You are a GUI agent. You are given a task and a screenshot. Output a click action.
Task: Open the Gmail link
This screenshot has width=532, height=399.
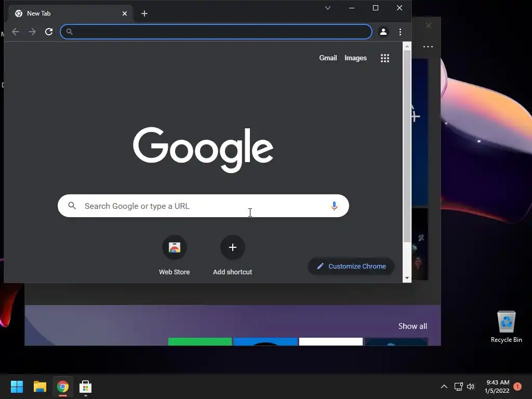328,58
